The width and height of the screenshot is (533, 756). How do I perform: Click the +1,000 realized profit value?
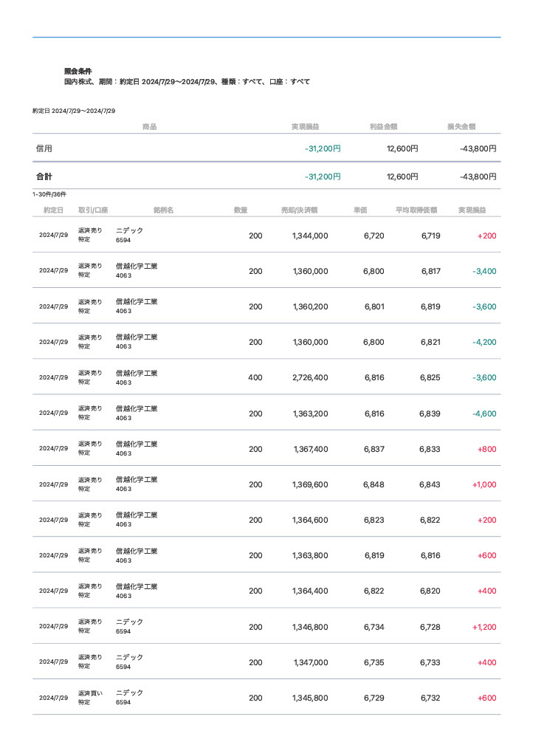click(x=484, y=485)
